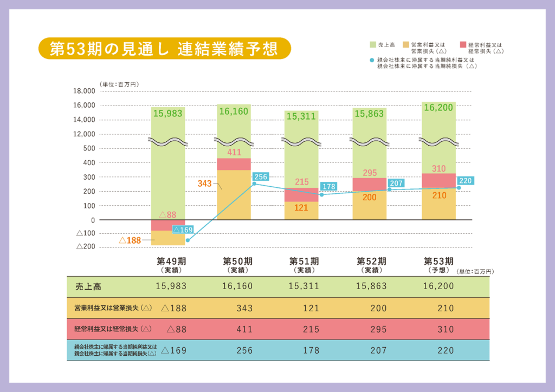555x392 pixels.
Task: Click the 第53期 (予想) axis label
Action: pos(438,265)
